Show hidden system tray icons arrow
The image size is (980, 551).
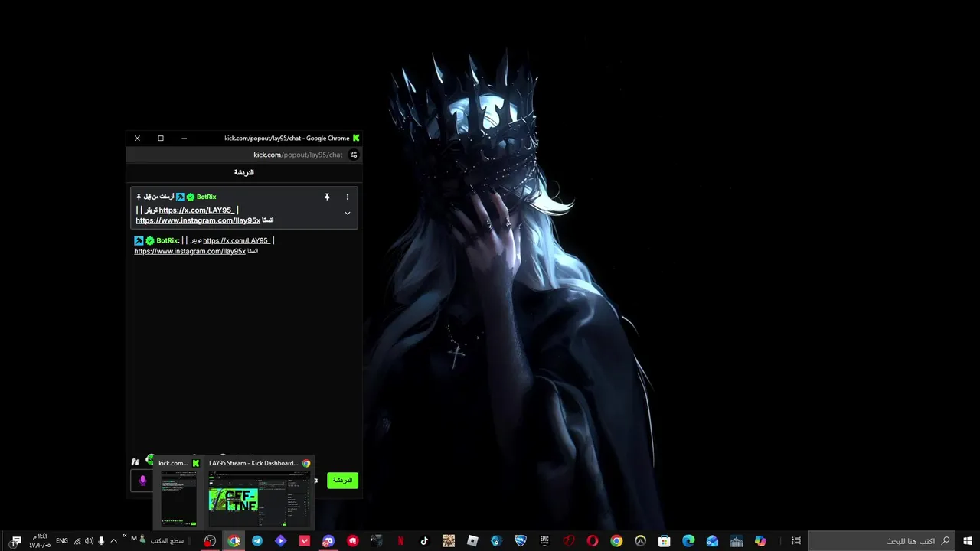[114, 541]
